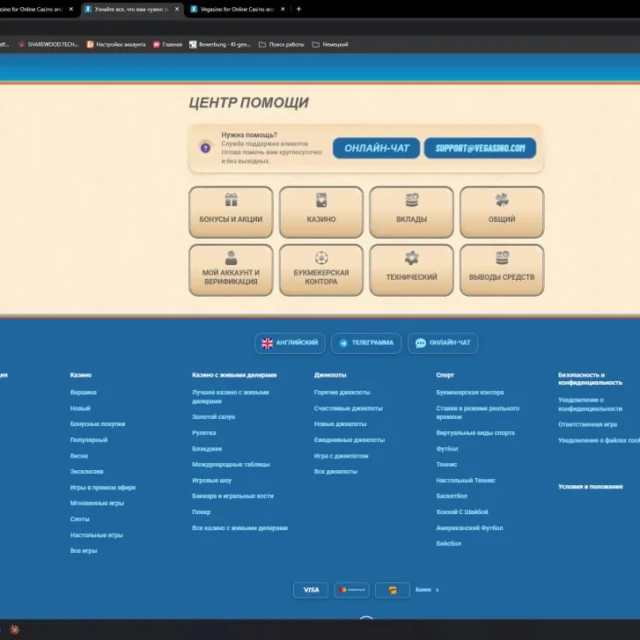
Task: Open the Ответственная игра link
Action: (x=587, y=424)
